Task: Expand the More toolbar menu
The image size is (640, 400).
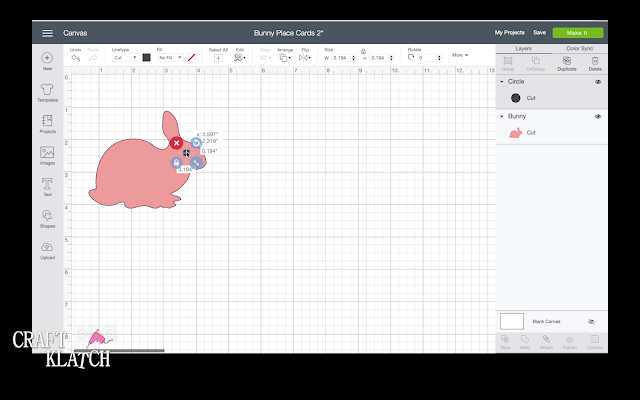Action: [x=460, y=55]
